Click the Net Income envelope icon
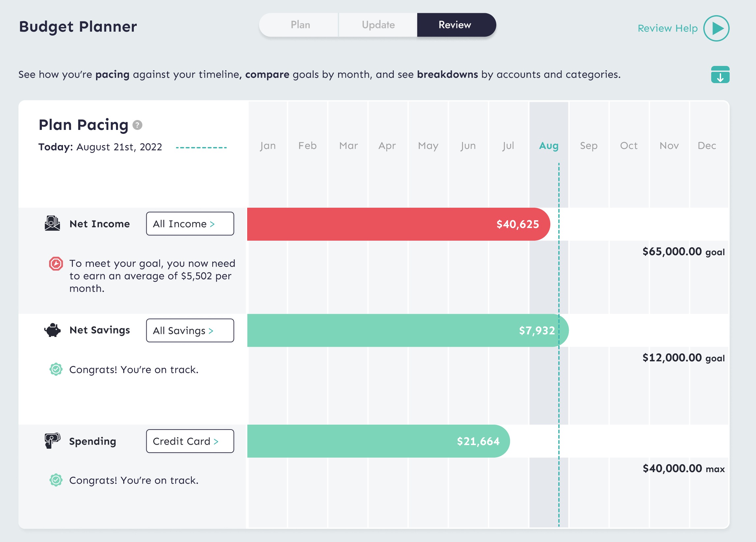756x542 pixels. [x=52, y=224]
